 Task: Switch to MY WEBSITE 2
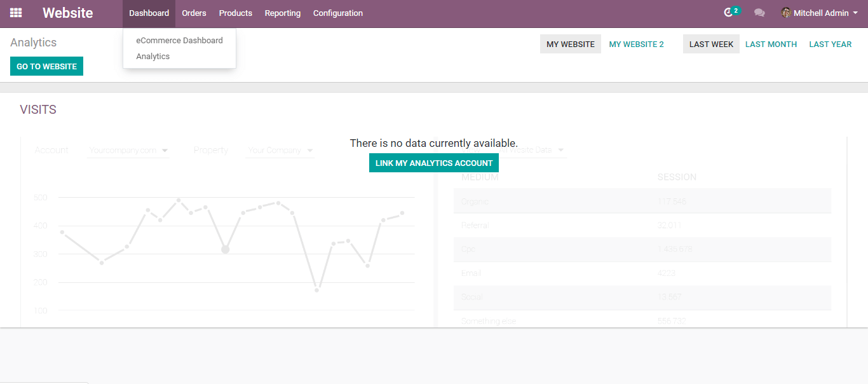click(x=636, y=44)
